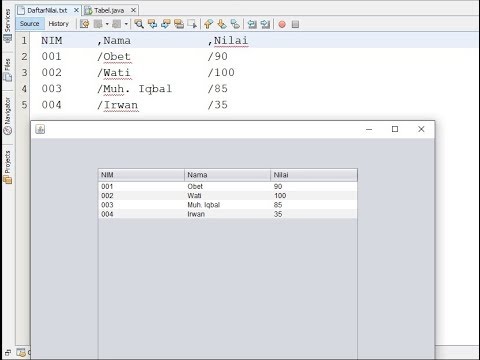The width and height of the screenshot is (480, 360).
Task: Click '/Obet' text in editor line 2
Action: click(x=114, y=56)
